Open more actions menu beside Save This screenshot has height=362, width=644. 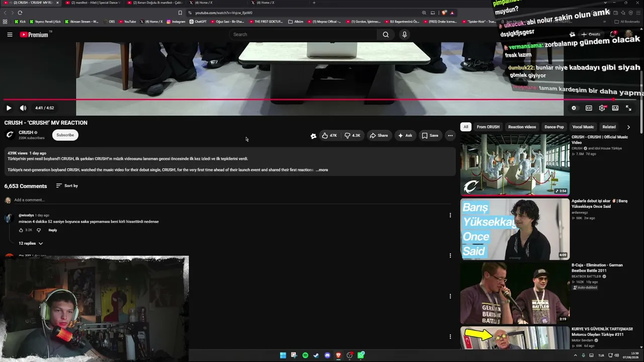tap(450, 135)
